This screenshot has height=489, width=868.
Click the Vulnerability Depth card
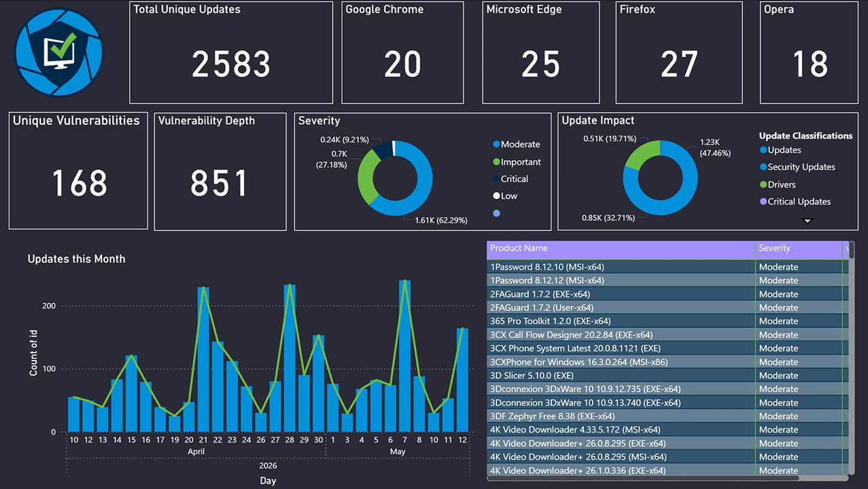coord(220,172)
